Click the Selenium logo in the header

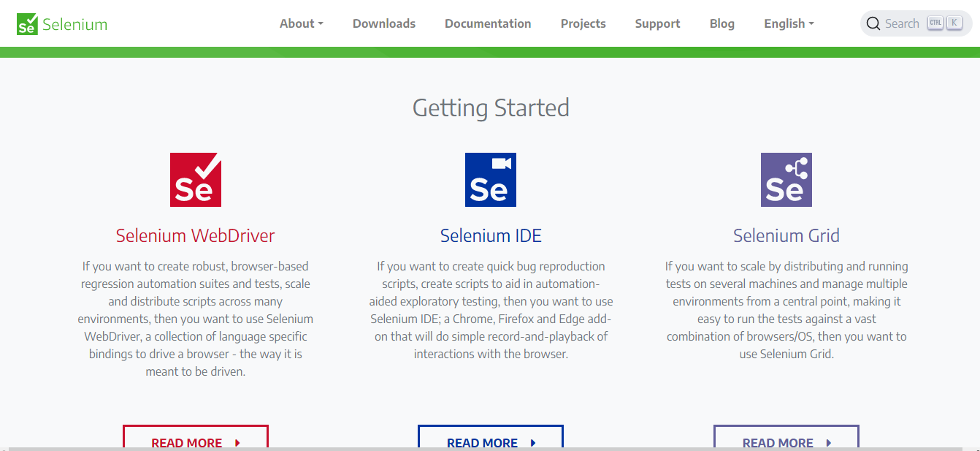click(62, 24)
